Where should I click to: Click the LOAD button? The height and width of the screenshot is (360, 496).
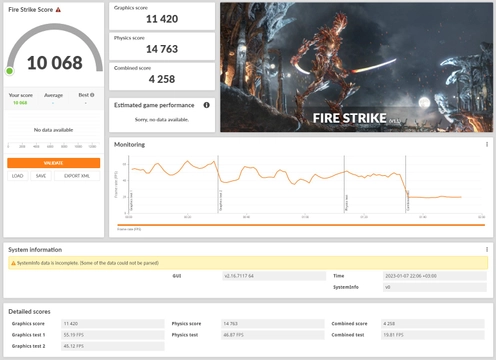[x=17, y=176]
